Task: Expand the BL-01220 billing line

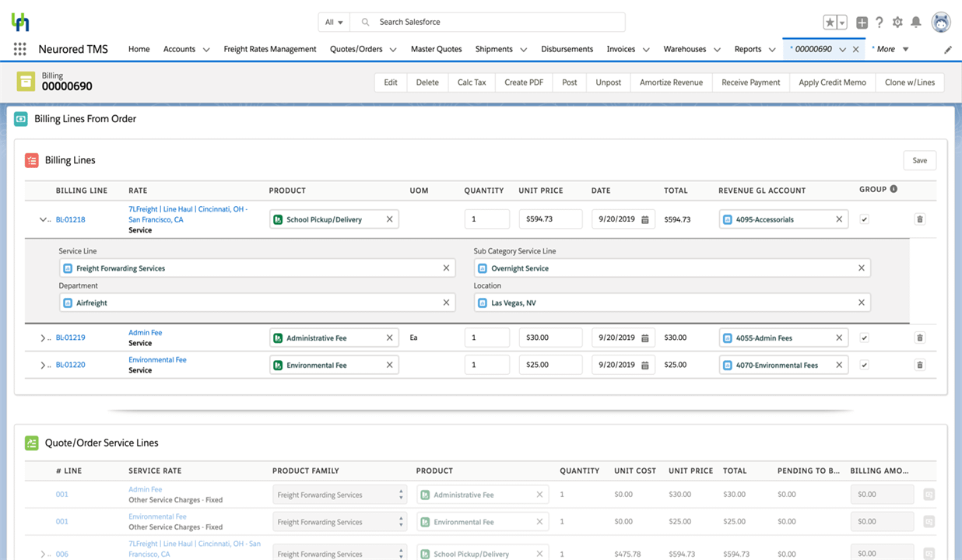Action: pyautogui.click(x=44, y=365)
